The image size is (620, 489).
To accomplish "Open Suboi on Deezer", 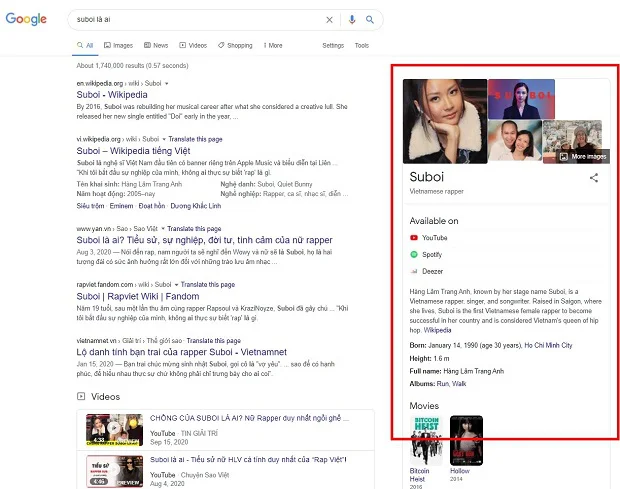I will coord(433,270).
